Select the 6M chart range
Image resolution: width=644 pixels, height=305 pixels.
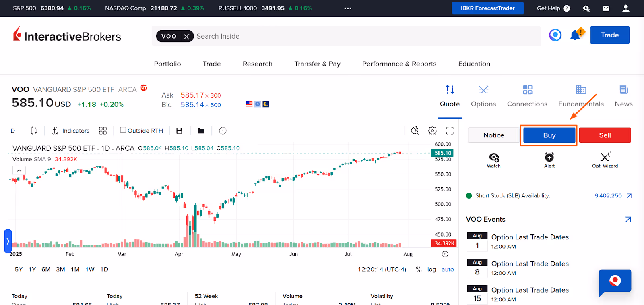46,269
